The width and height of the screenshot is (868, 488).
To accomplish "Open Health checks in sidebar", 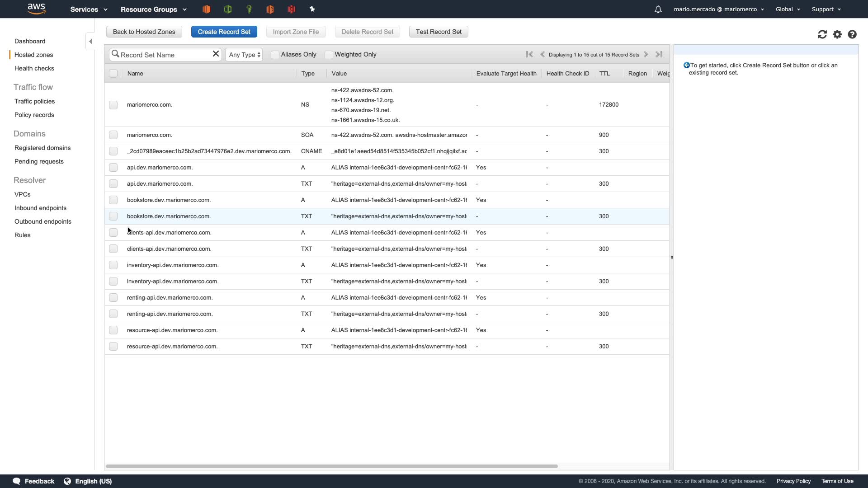I will pos(34,68).
